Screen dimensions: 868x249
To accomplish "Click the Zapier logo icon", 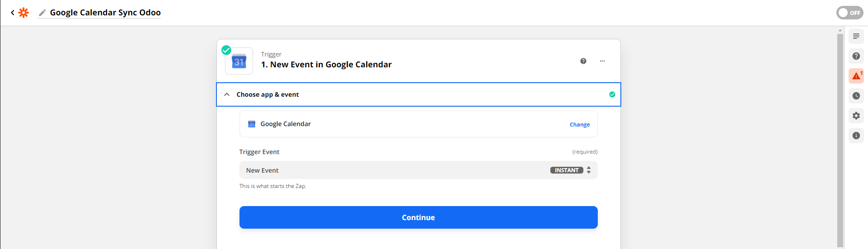I will tap(23, 13).
